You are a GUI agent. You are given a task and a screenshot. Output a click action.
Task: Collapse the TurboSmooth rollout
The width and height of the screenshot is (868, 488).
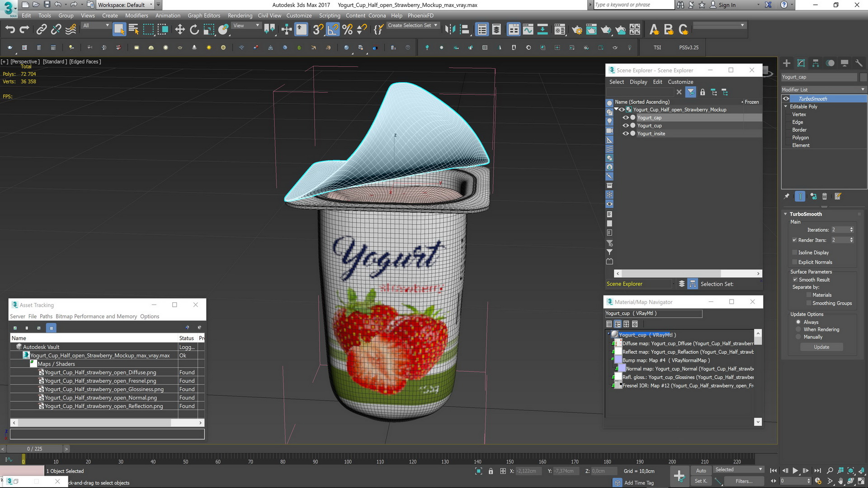786,214
